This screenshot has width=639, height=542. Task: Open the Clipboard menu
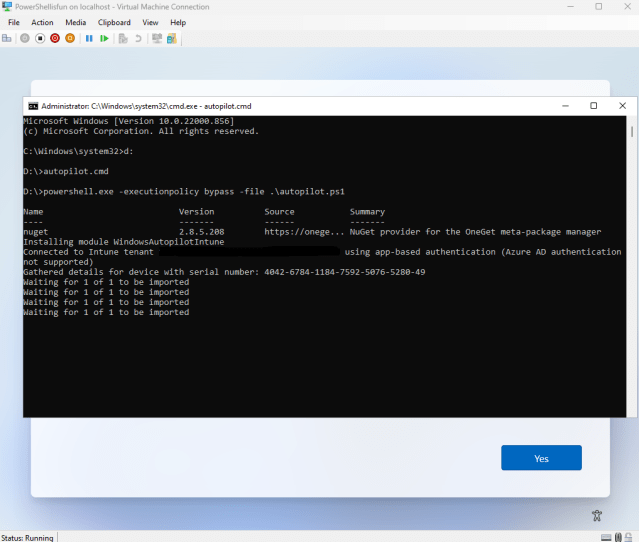[x=114, y=22]
